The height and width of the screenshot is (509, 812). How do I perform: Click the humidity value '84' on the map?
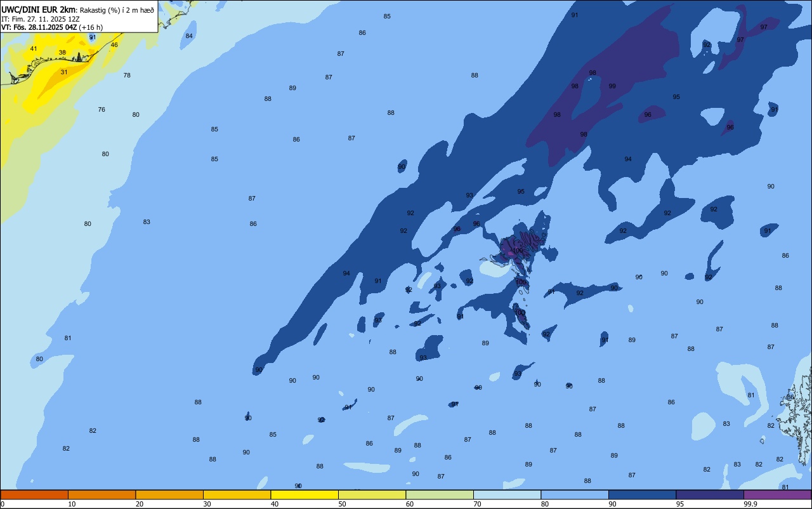point(189,36)
